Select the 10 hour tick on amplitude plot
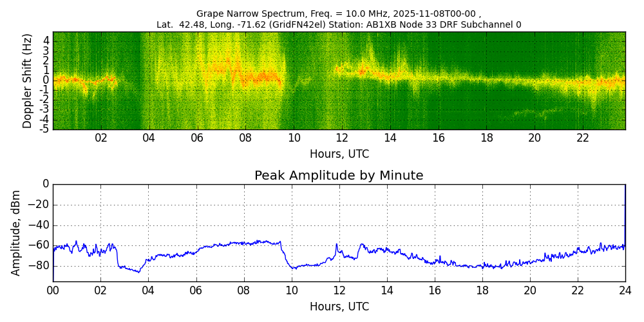The width and height of the screenshot is (644, 322). (291, 290)
